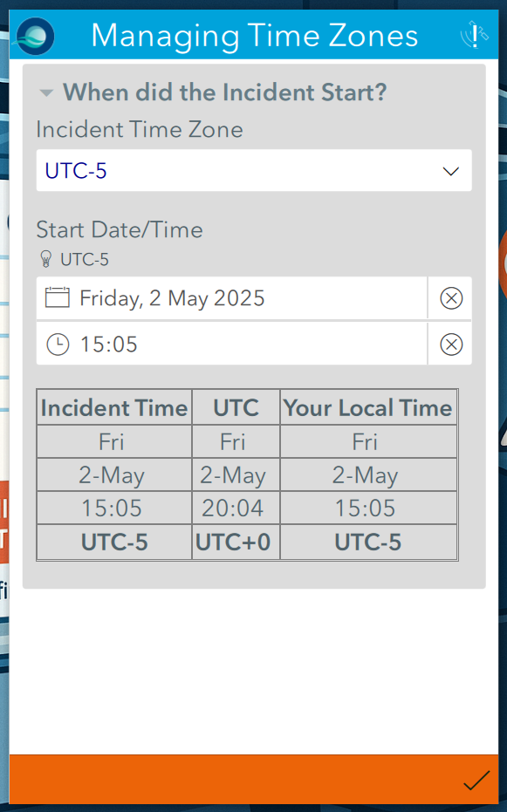Click the 20:04 UTC time cell
Screen dimensions: 507x812
[x=236, y=508]
